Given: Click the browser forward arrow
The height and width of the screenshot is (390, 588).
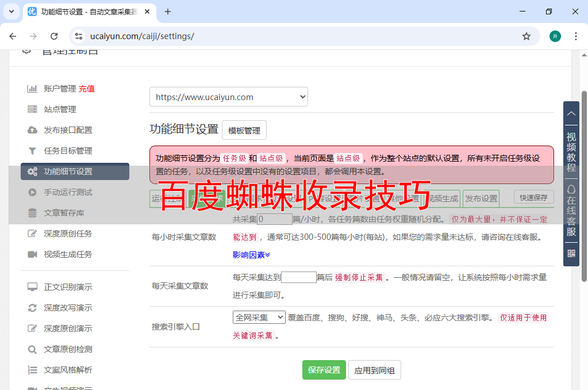Looking at the screenshot, I should (x=33, y=36).
